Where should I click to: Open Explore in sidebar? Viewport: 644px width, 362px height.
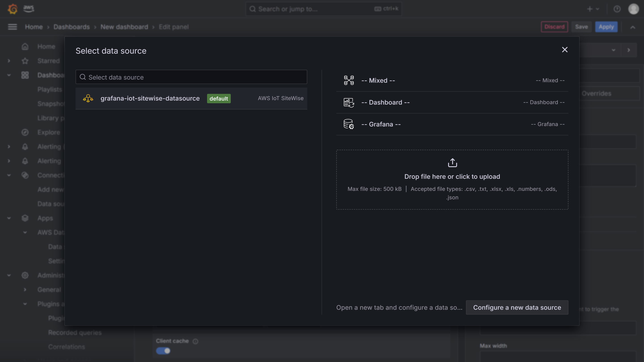point(49,132)
